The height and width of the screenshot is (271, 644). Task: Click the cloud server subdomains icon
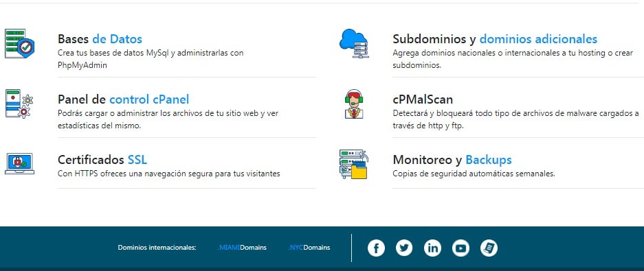point(354,43)
